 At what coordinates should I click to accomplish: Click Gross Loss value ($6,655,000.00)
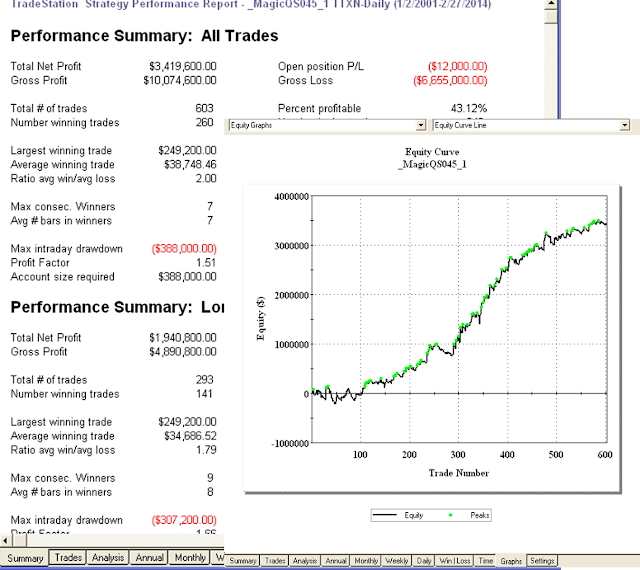pyautogui.click(x=450, y=80)
